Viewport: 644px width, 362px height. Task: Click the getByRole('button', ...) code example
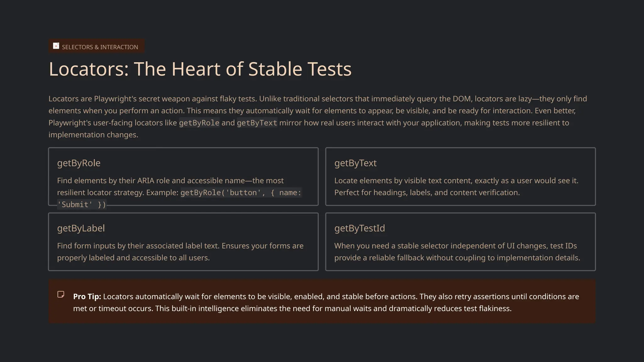[x=241, y=193]
